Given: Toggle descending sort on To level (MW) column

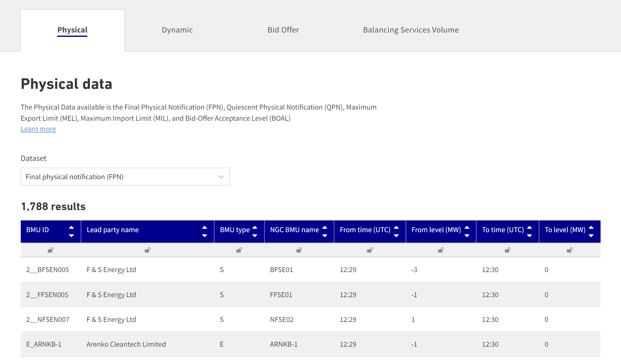Looking at the screenshot, I should 591,236.
